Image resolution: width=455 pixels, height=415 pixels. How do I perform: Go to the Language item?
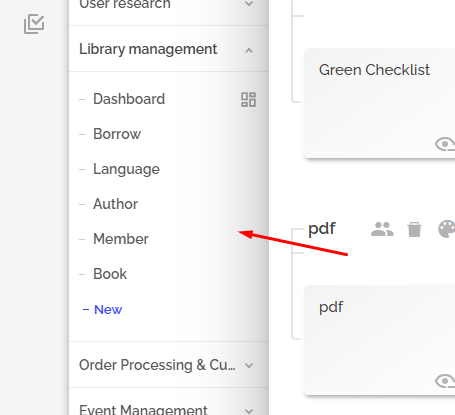[x=126, y=169]
